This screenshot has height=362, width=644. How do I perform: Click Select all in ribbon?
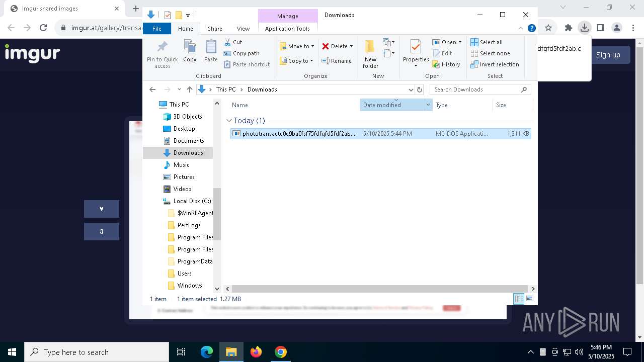pyautogui.click(x=487, y=42)
